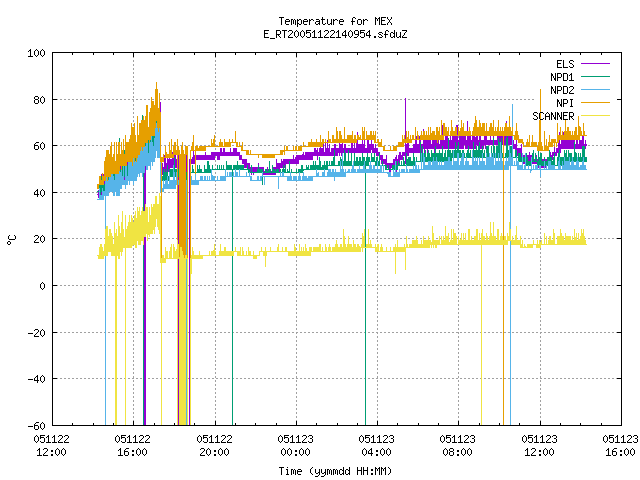Click the orange NPI legend line sample
This screenshot has width=640, height=480.
595,102
